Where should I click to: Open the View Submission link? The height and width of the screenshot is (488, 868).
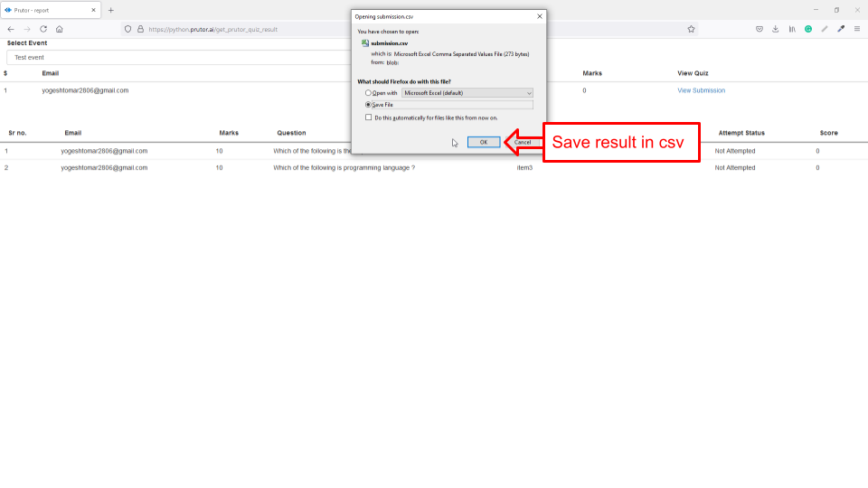(701, 90)
